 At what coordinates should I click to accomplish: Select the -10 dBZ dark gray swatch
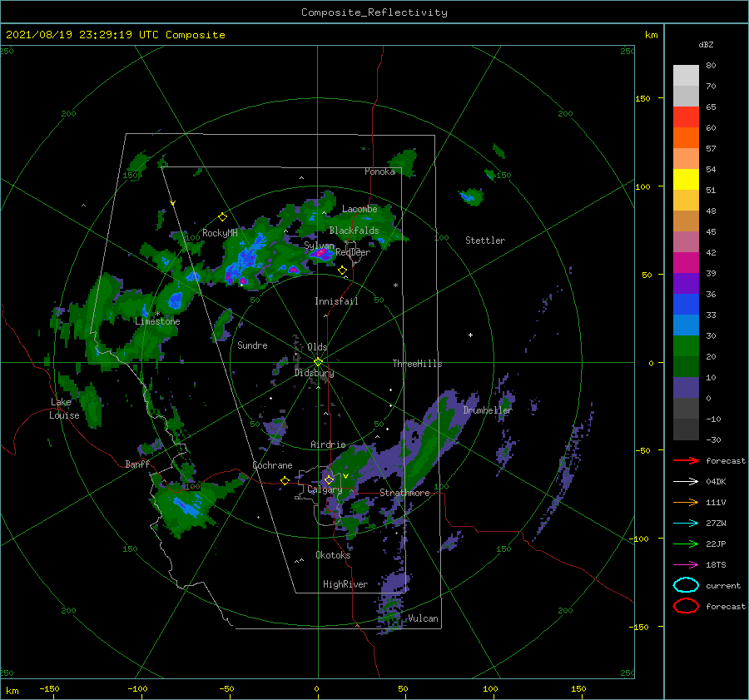tap(686, 429)
